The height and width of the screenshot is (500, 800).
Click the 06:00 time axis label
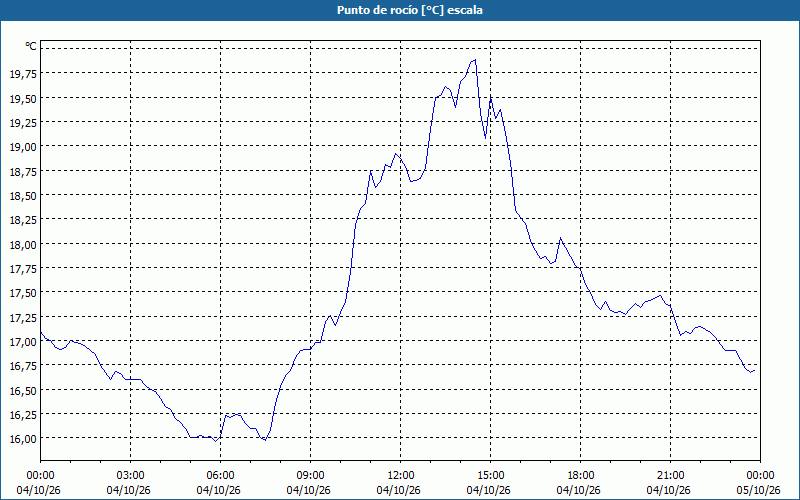coord(218,476)
